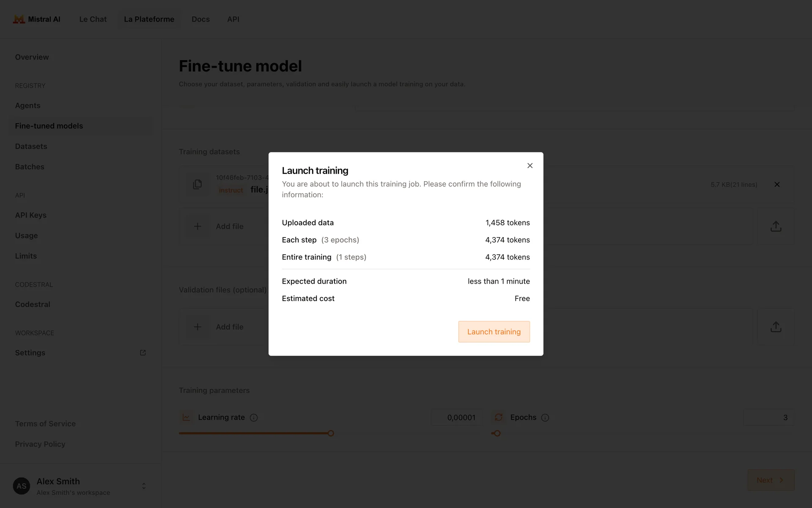The width and height of the screenshot is (812, 508).
Task: Adjust the Learning rate slider handle
Action: click(331, 433)
